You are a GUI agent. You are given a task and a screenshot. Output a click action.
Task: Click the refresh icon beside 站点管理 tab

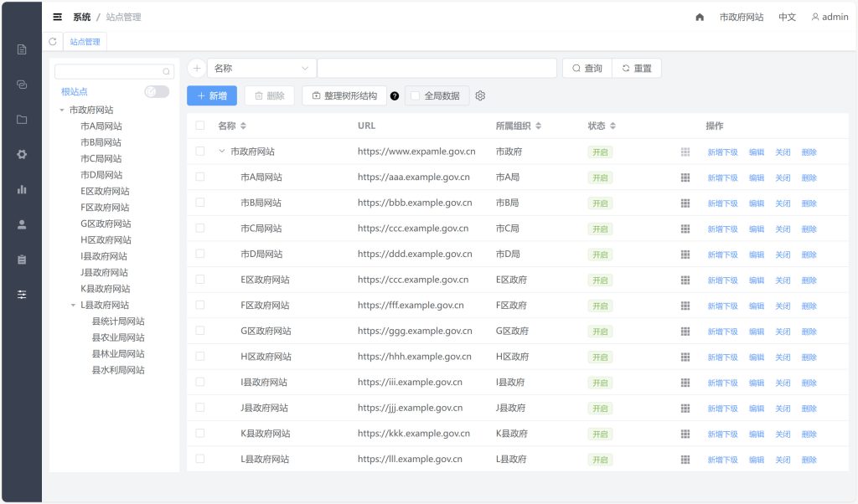53,42
